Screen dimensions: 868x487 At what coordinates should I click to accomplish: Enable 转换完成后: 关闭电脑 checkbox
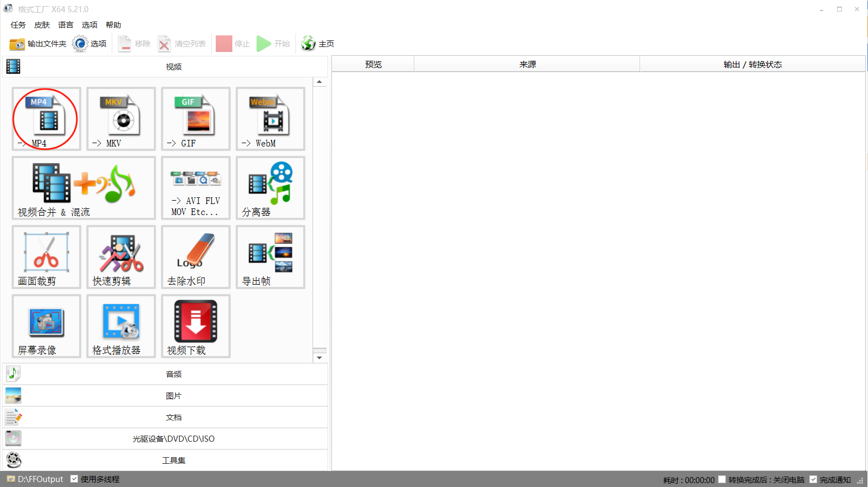pyautogui.click(x=722, y=479)
